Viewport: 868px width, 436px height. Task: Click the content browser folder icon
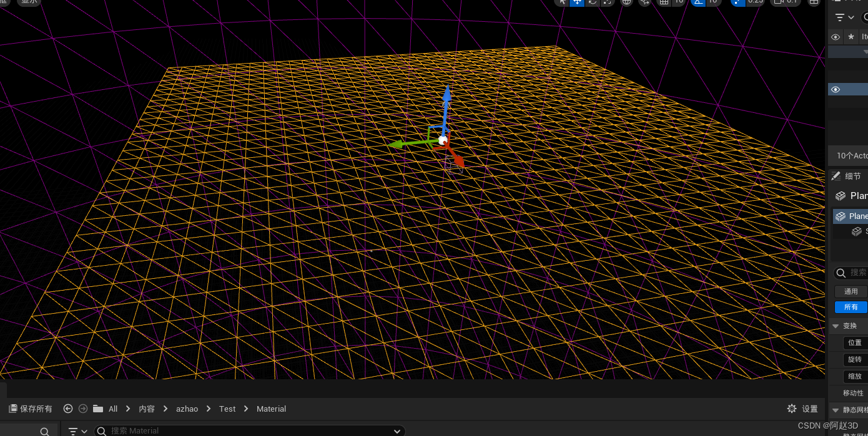(x=98, y=409)
